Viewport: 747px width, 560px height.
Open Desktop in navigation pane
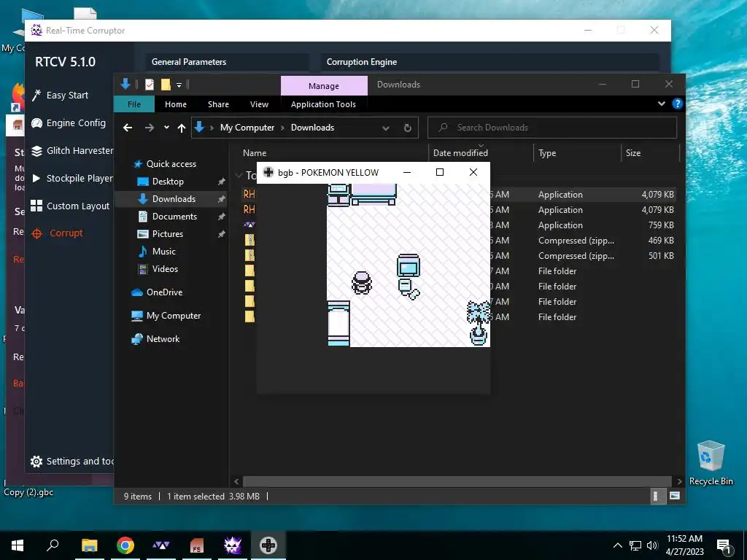168,182
